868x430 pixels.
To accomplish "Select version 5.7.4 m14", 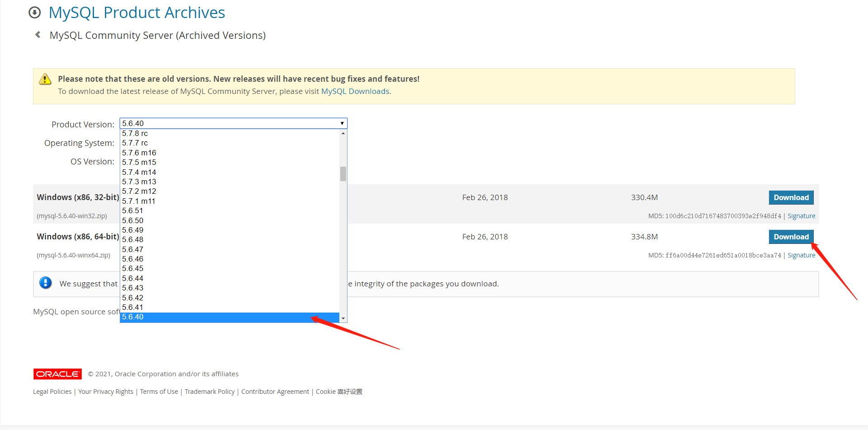I will pos(230,172).
